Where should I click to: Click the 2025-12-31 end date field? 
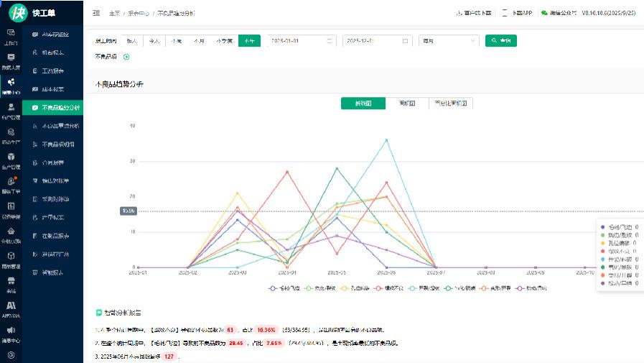(x=378, y=41)
